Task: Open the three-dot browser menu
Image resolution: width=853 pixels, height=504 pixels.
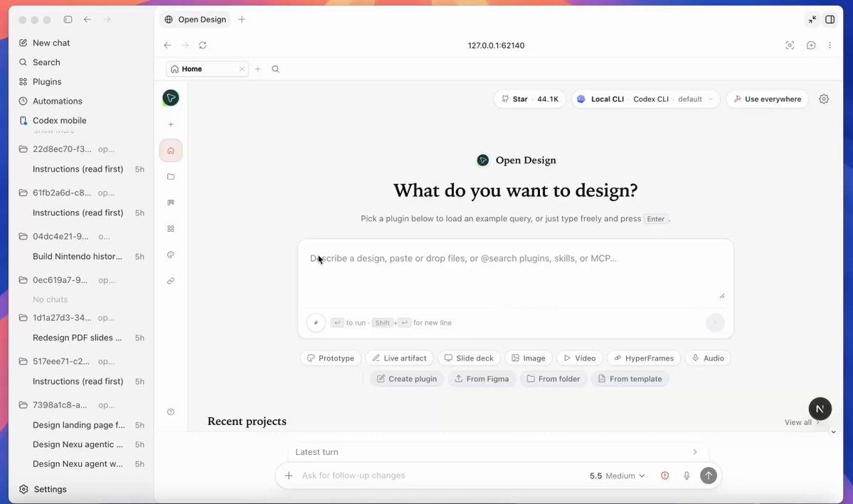Action: pos(830,45)
